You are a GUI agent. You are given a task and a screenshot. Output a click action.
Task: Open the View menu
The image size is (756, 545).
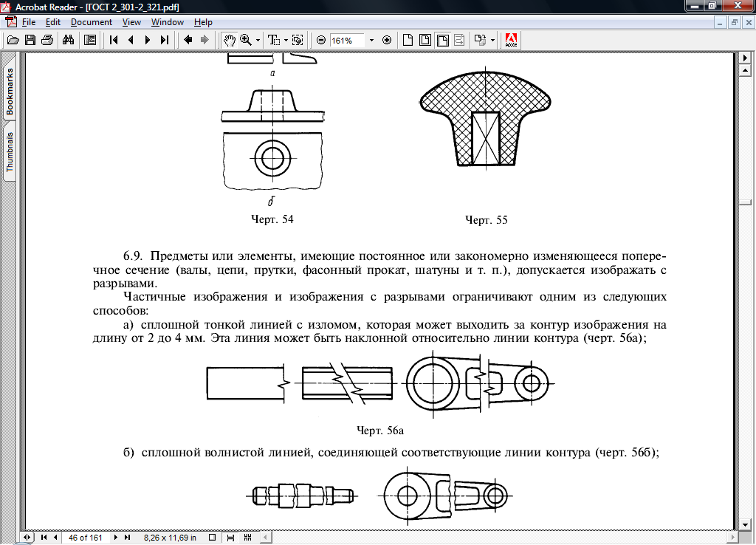131,22
